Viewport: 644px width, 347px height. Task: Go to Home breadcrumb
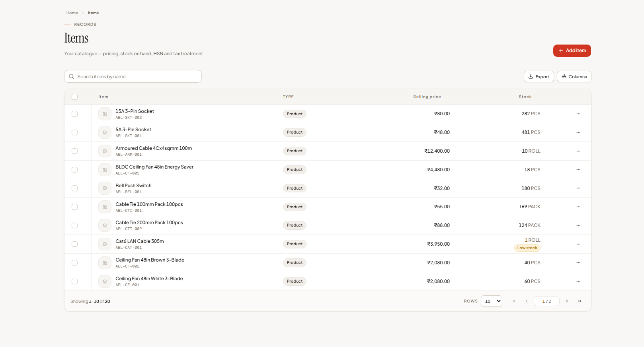tap(72, 13)
